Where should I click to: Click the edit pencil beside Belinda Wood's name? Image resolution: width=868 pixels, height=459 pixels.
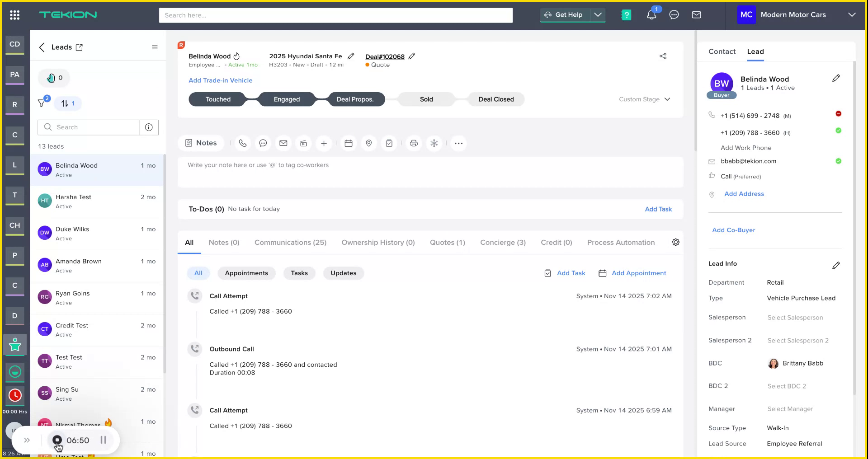click(836, 78)
